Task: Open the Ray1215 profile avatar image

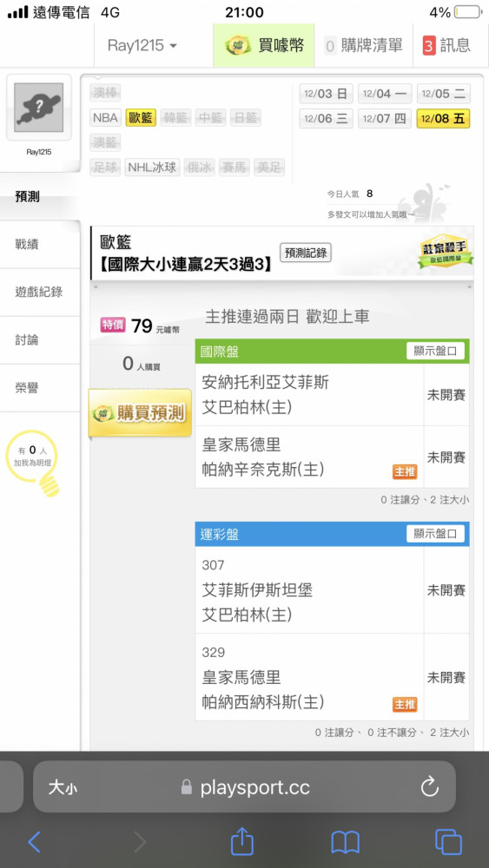Action: tap(39, 108)
